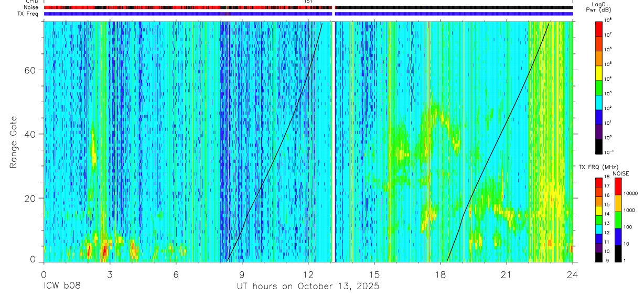644x297 pixels.
Task: Click the black segment of Lag0 Pwr colorbar
Action: click(599, 146)
